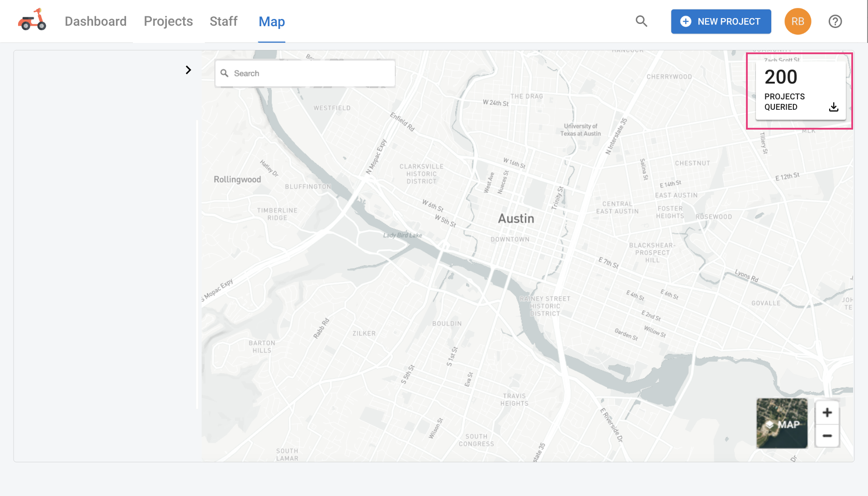The height and width of the screenshot is (496, 868).
Task: Click the University of Texas at Austin label
Action: point(580,130)
